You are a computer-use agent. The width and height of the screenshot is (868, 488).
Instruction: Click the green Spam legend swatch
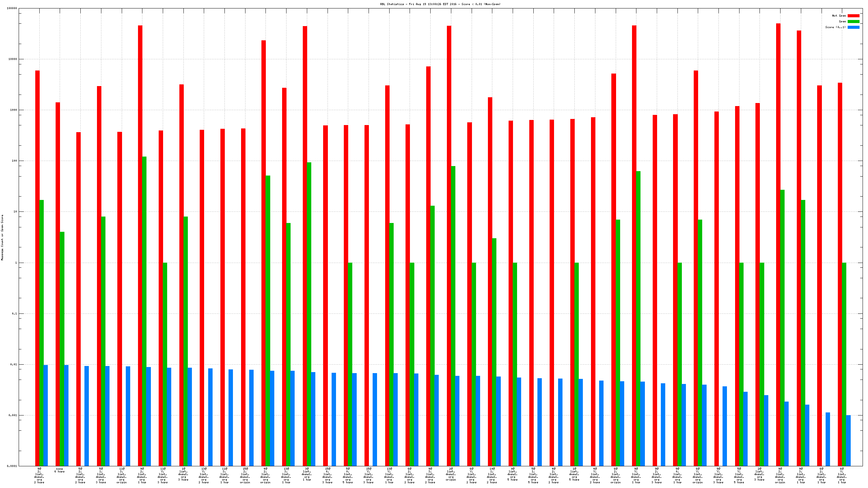(x=853, y=21)
